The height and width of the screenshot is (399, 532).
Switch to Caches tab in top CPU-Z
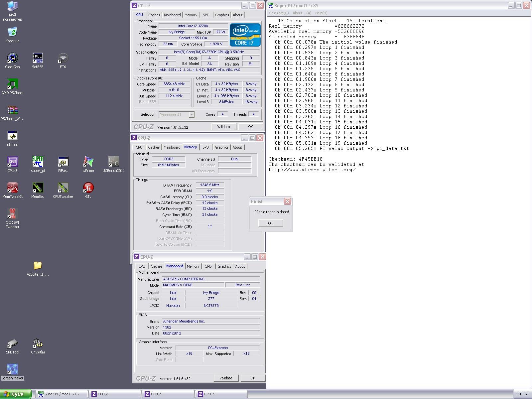[154, 15]
